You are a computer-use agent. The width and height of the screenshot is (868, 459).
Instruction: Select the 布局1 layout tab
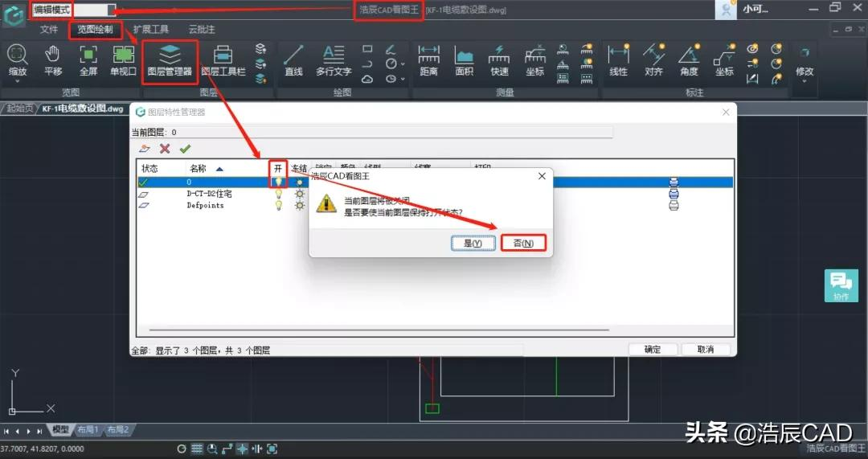88,429
